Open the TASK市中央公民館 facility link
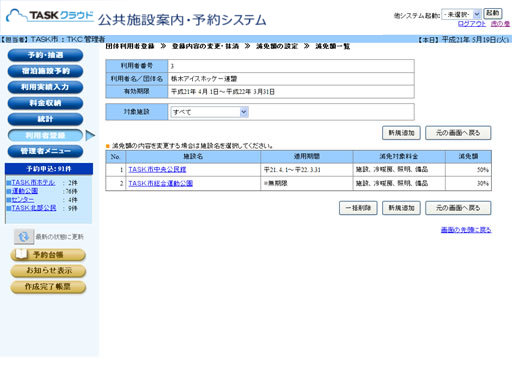512x384 pixels. (x=157, y=170)
